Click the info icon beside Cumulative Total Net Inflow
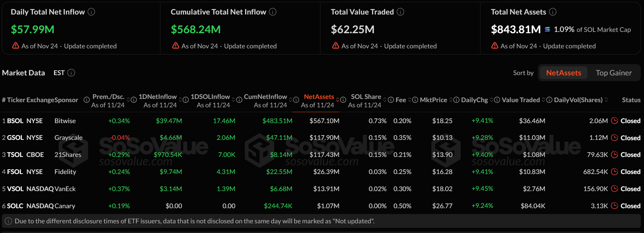This screenshot has width=644, height=233. pos(273,12)
